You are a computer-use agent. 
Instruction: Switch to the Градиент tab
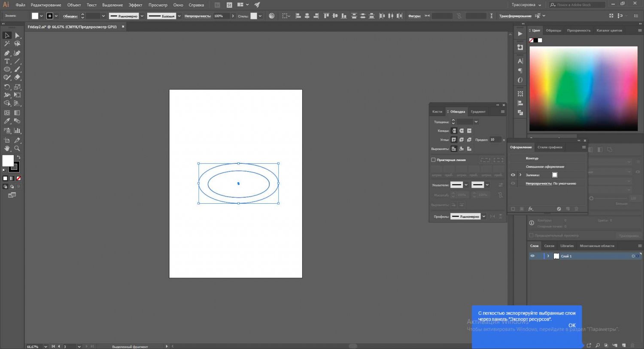(x=478, y=111)
